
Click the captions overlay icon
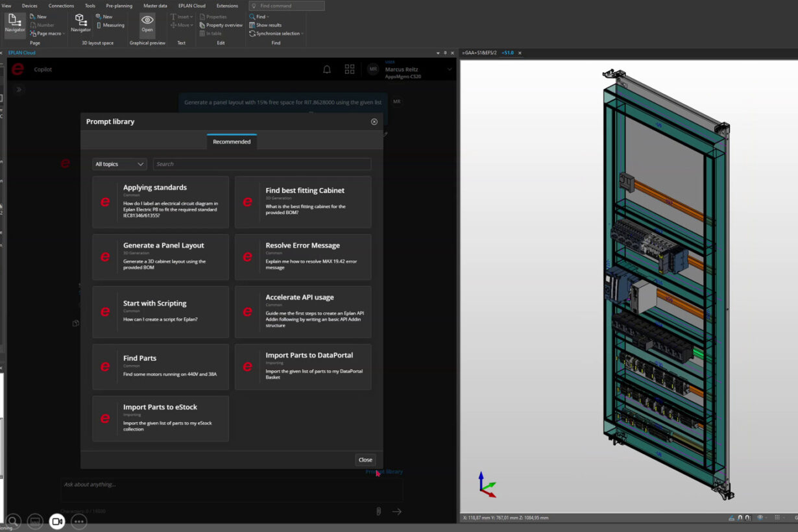click(36, 521)
